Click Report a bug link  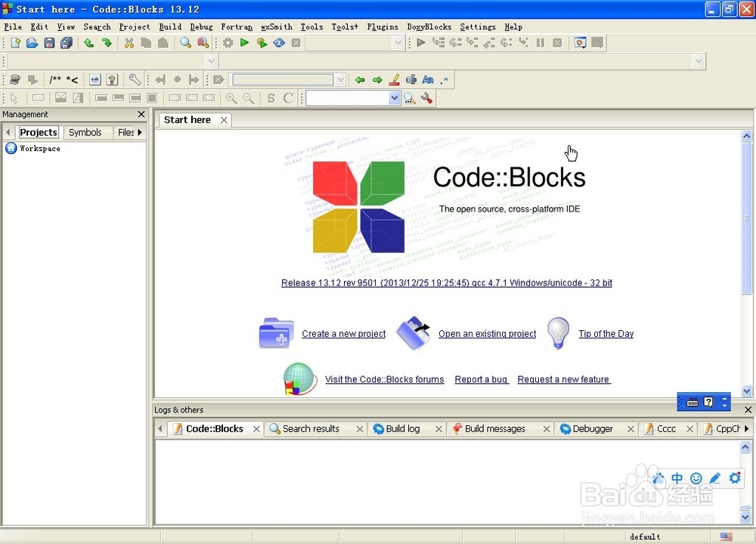click(481, 379)
